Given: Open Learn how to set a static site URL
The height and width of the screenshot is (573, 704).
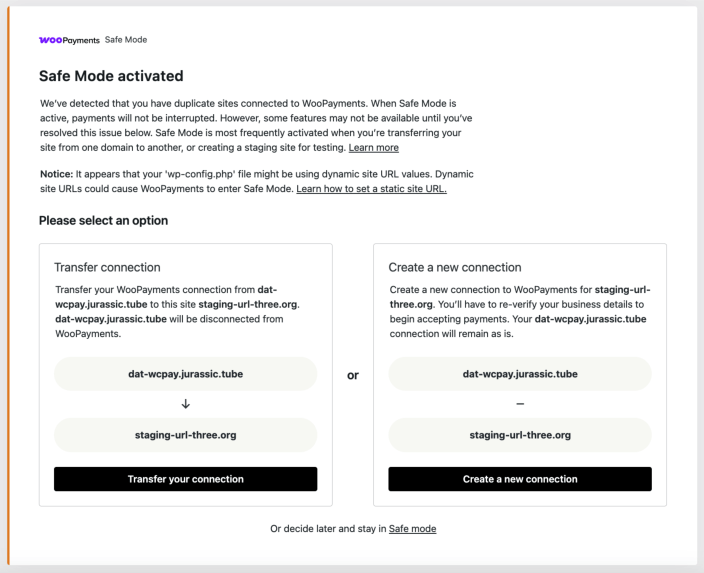Looking at the screenshot, I should (x=371, y=188).
